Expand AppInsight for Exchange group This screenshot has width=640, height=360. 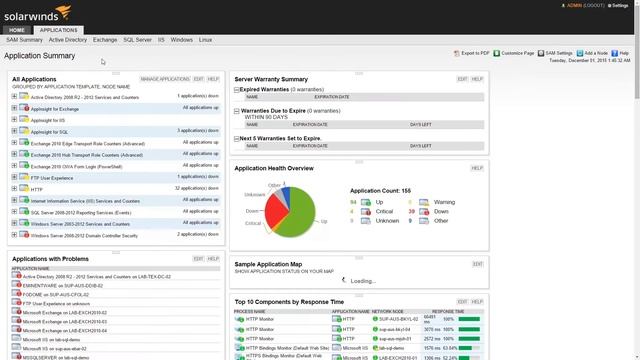[x=14, y=108]
